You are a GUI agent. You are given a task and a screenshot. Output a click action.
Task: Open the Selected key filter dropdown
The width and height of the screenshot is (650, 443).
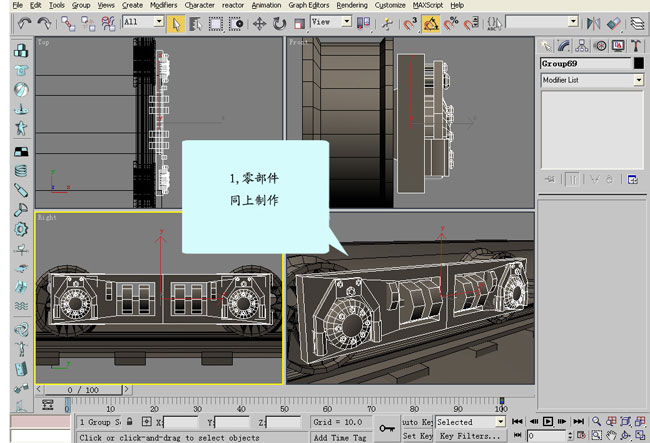coord(501,422)
